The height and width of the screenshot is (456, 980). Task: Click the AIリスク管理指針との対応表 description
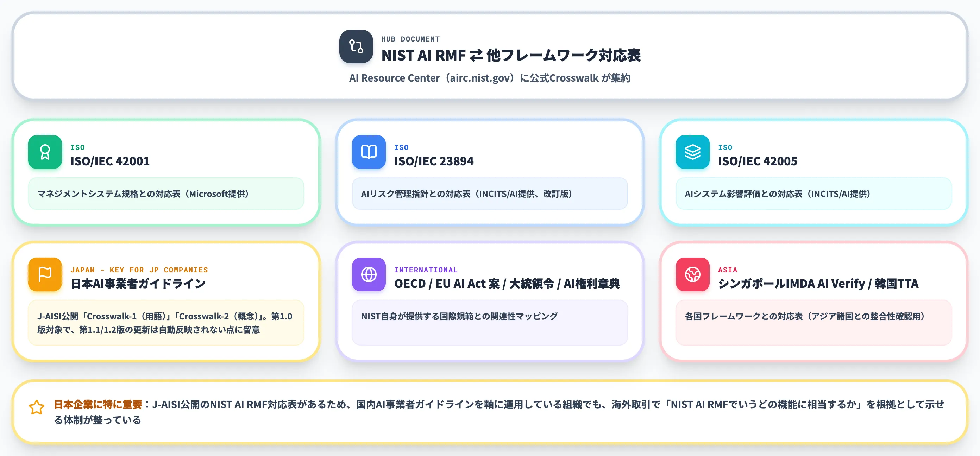click(467, 194)
